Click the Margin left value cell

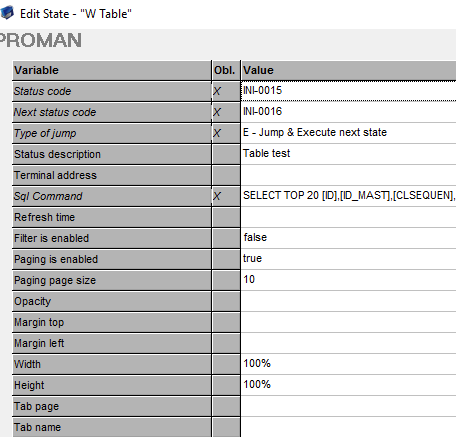click(348, 343)
